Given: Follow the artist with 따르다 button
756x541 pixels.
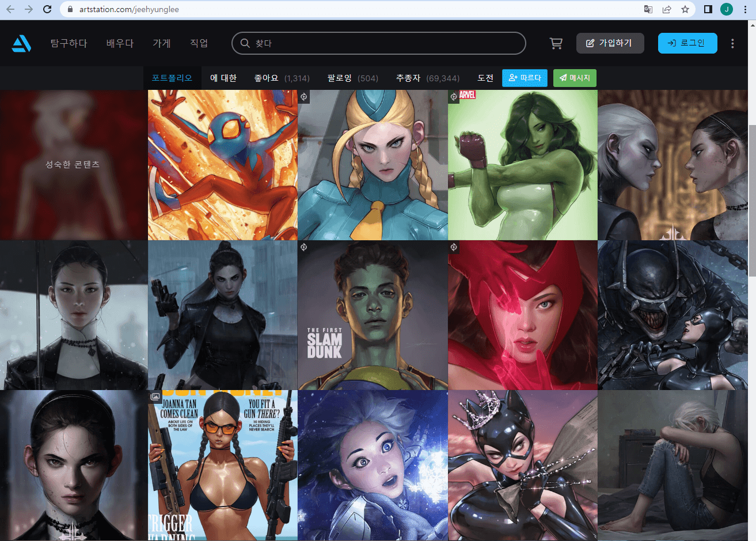Looking at the screenshot, I should pyautogui.click(x=525, y=78).
